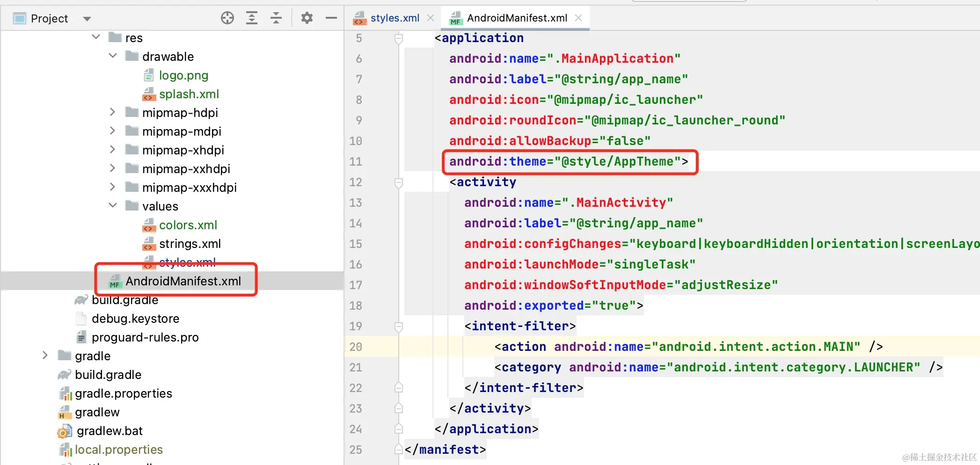
Task: Click line number 20 in the gutter
Action: [356, 347]
